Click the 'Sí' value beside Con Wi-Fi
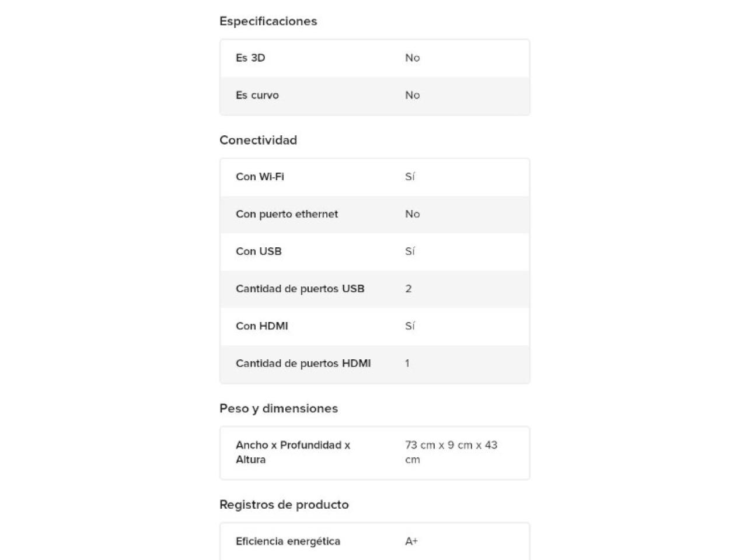The height and width of the screenshot is (560, 747). coord(410,177)
